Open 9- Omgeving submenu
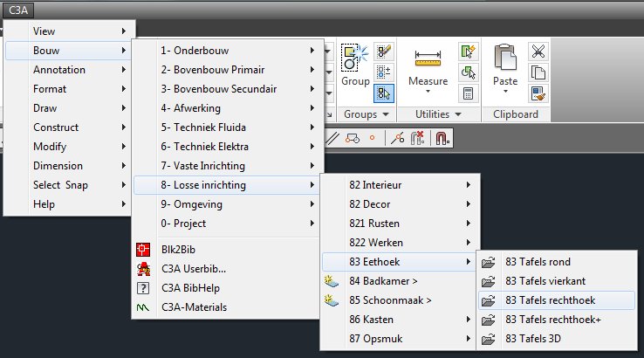This screenshot has height=358, width=644. tap(226, 203)
